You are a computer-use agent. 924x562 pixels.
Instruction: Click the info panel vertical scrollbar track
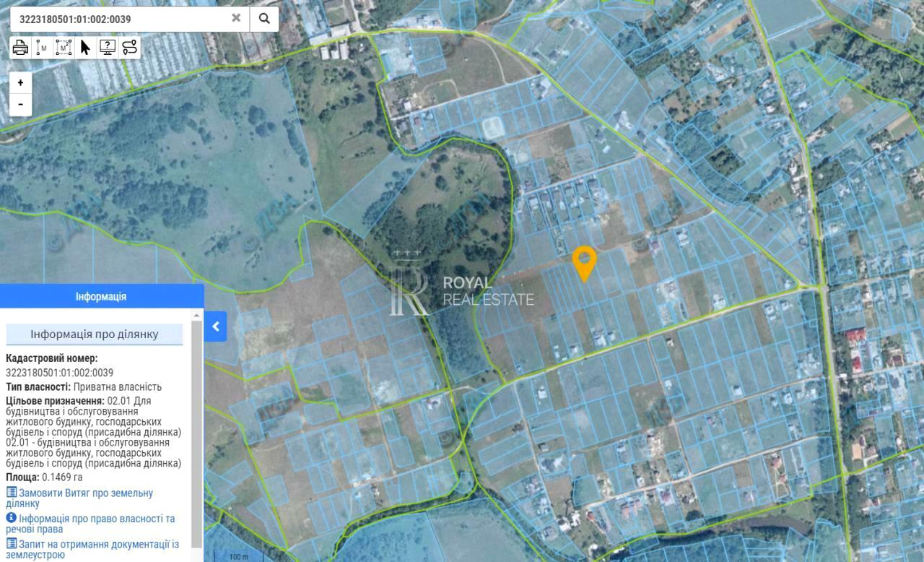pos(196,433)
